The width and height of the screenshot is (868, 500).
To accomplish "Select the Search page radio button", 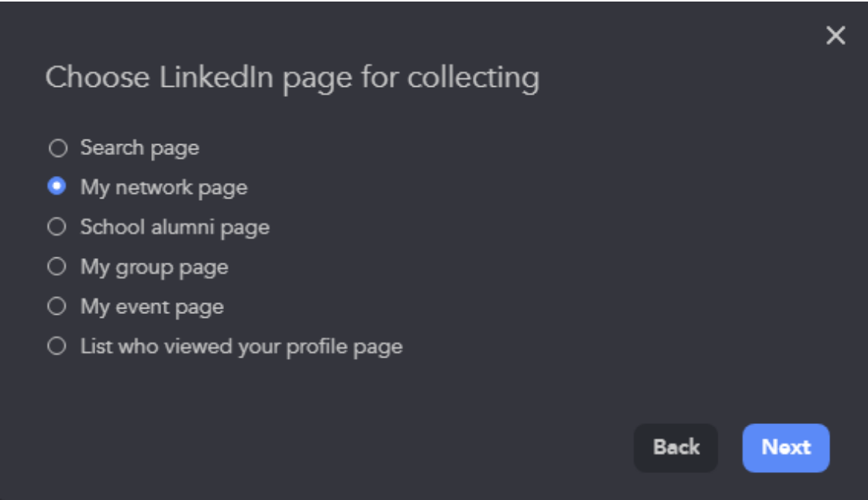I will tap(57, 148).
